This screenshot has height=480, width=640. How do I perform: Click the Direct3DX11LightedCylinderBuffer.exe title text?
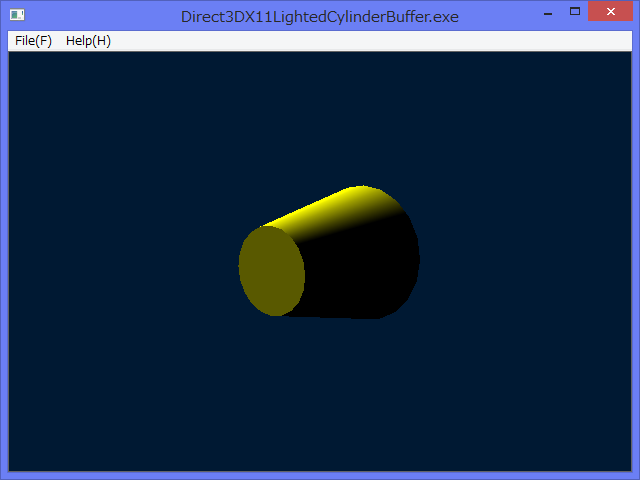click(320, 17)
